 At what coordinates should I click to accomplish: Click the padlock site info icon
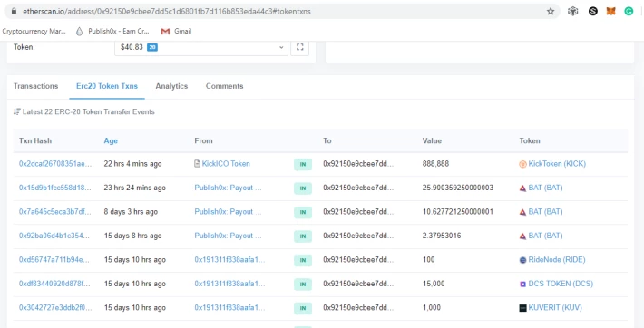point(14,12)
